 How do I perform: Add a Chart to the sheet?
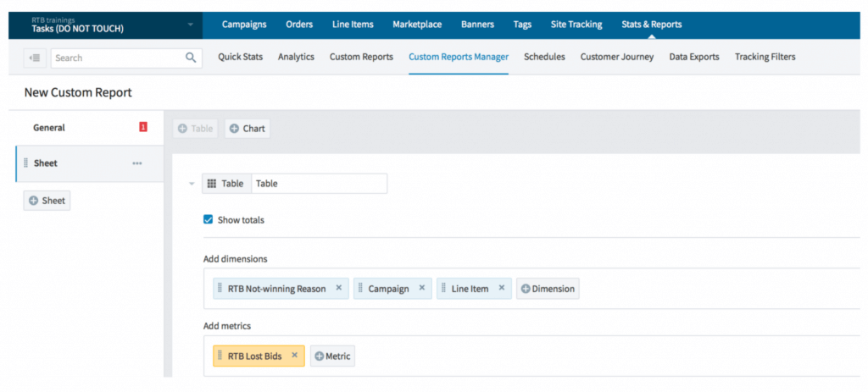[x=247, y=129]
